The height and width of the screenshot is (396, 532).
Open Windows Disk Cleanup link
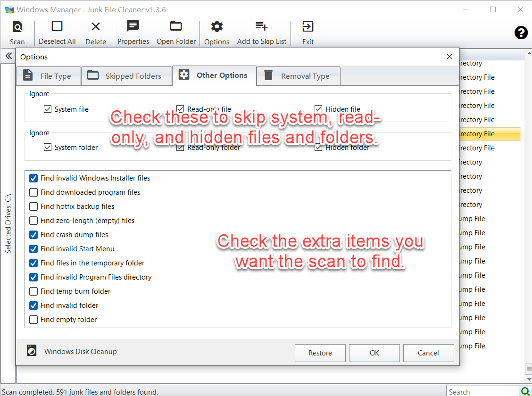(80, 352)
